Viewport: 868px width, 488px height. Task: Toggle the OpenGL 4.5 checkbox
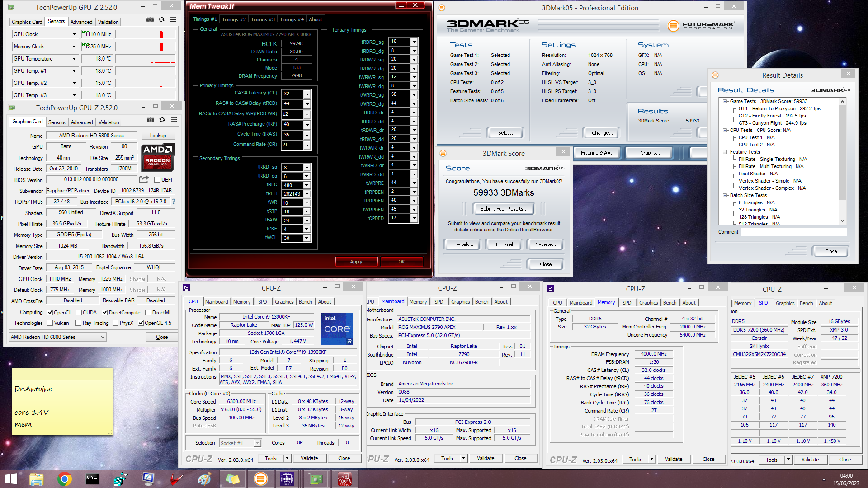point(141,323)
